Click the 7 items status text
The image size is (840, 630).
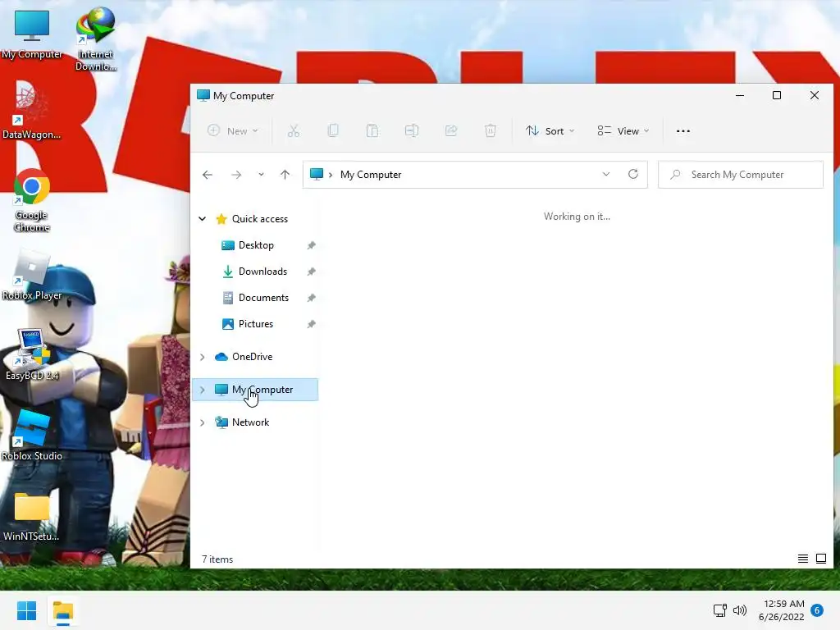coord(217,559)
